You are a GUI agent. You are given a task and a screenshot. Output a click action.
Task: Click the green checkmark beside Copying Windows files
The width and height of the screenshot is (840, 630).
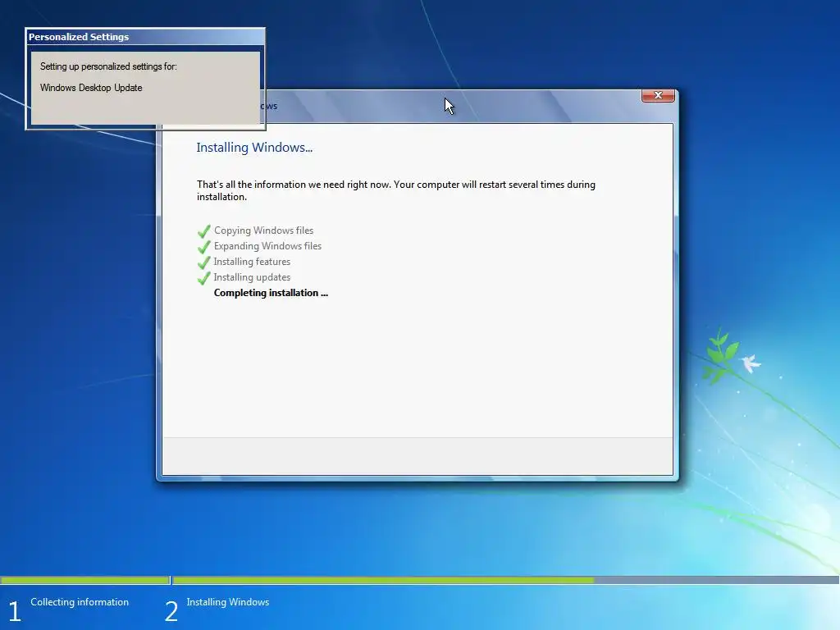pos(203,231)
